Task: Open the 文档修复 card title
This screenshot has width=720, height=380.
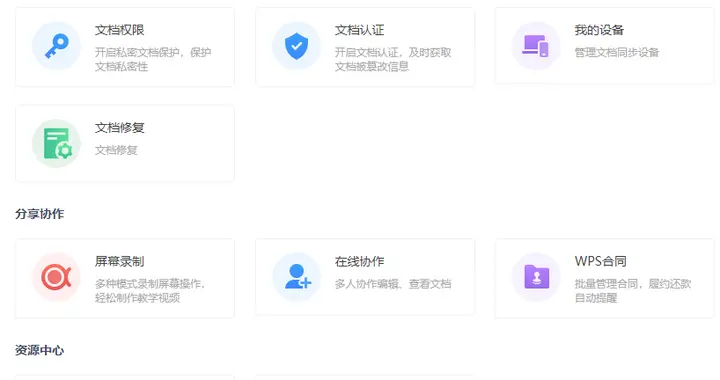Action: (119, 128)
